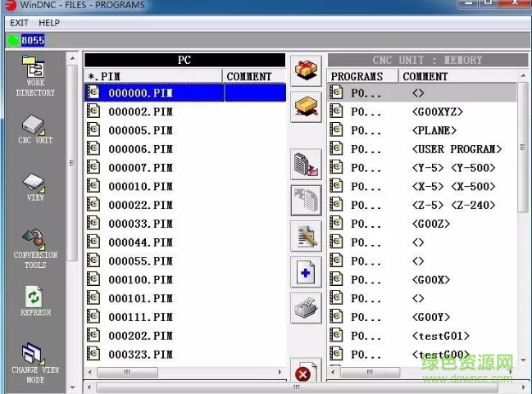The width and height of the screenshot is (532, 394).
Task: Select file 000022.PIM
Action: pyautogui.click(x=140, y=205)
